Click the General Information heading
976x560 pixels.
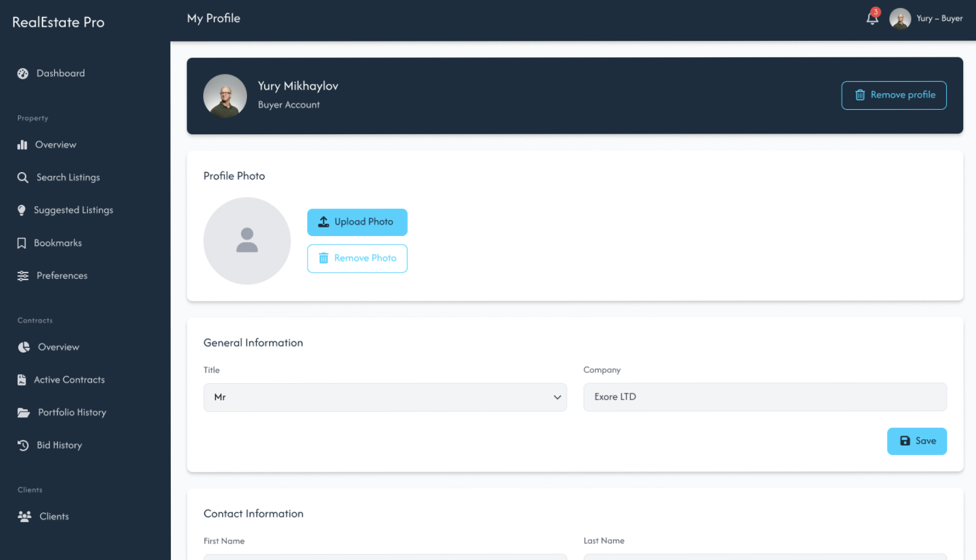[x=253, y=343]
